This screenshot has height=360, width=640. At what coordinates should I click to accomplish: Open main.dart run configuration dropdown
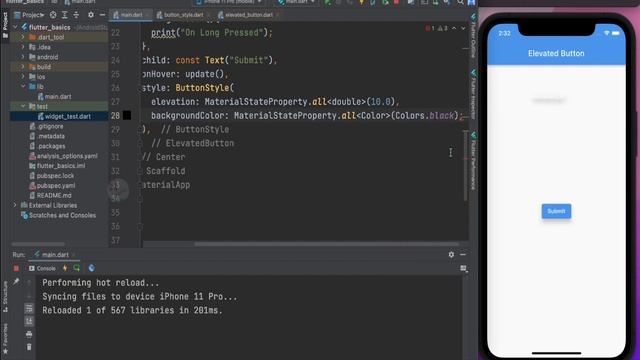[x=297, y=2]
